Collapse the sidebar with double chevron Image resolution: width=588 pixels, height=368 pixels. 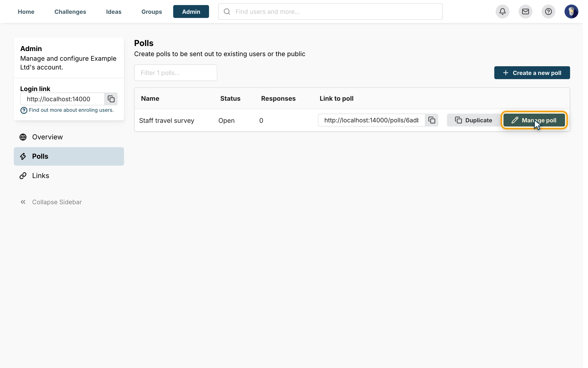coord(23,202)
